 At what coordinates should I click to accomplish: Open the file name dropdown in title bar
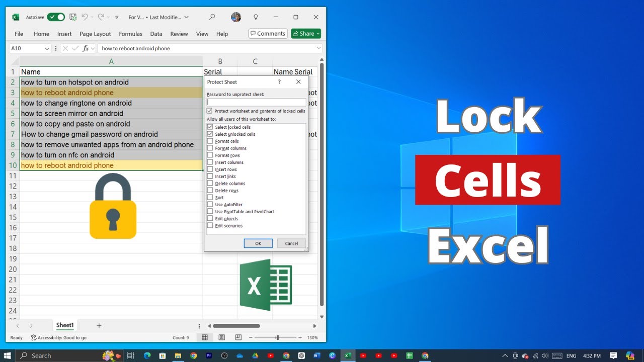point(187,17)
